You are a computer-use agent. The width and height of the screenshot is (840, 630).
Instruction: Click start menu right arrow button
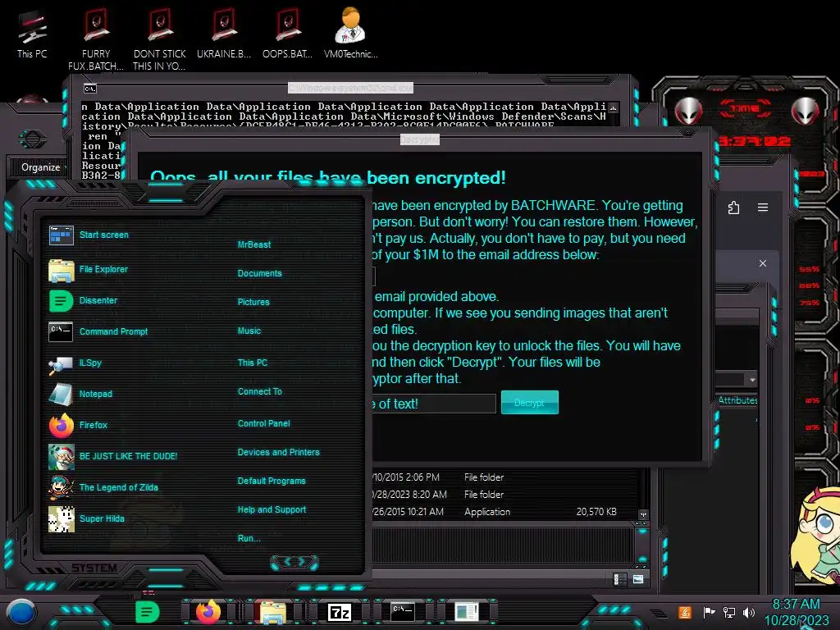coord(304,562)
